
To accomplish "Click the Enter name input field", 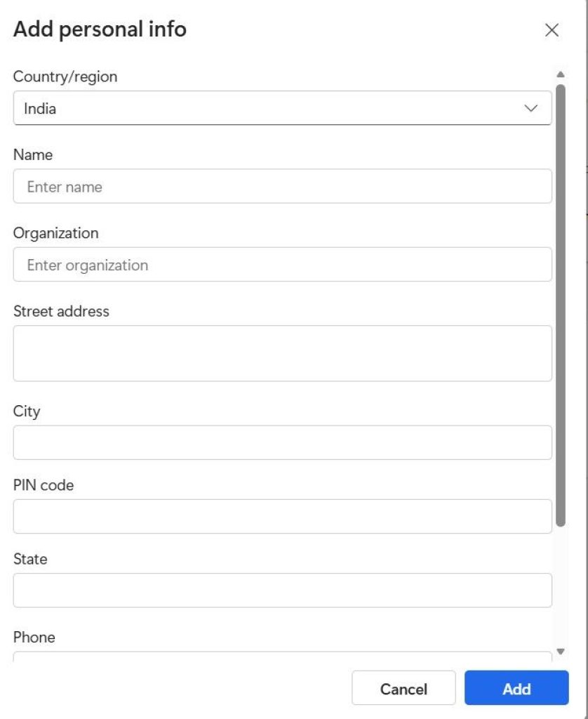I will [x=281, y=186].
